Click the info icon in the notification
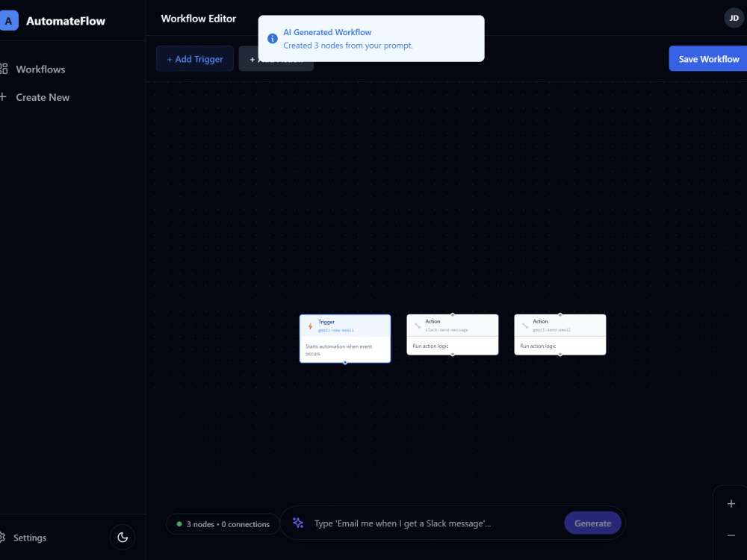 tap(273, 39)
